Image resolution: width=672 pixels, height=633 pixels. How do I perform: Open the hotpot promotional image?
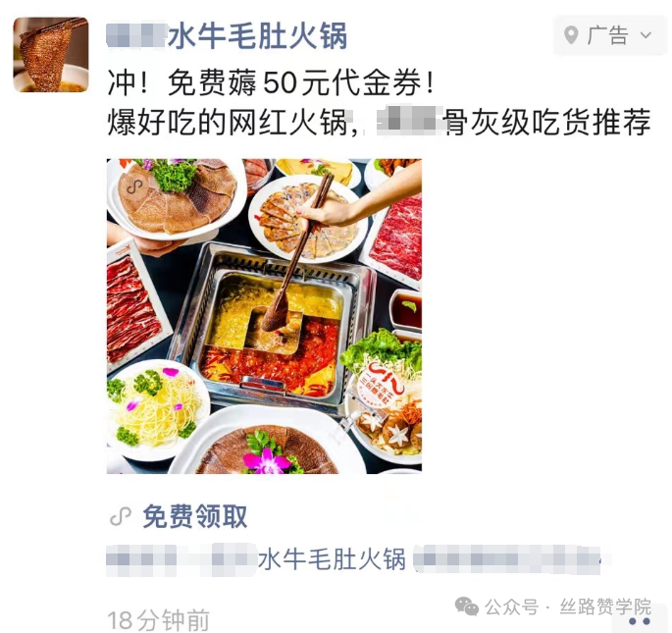tap(264, 316)
